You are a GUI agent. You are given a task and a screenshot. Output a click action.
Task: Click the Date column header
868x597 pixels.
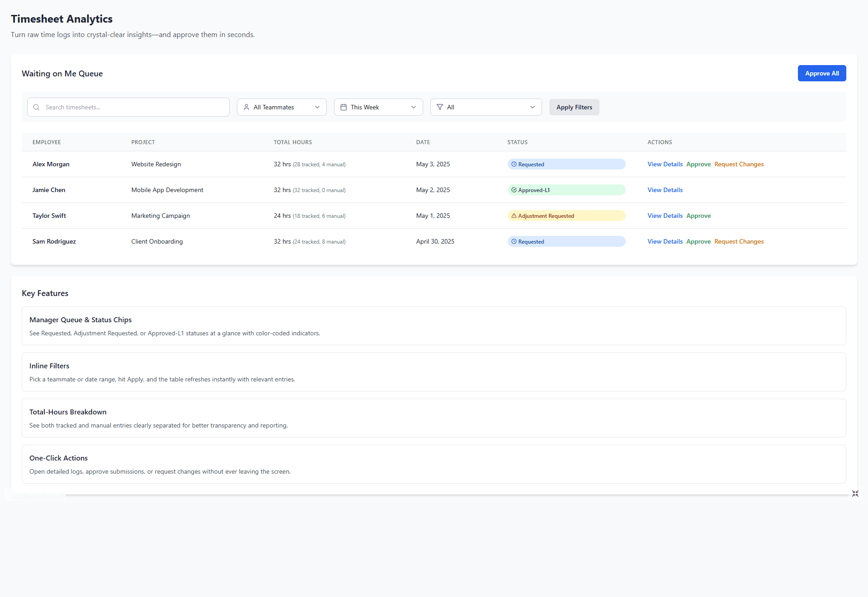[423, 142]
